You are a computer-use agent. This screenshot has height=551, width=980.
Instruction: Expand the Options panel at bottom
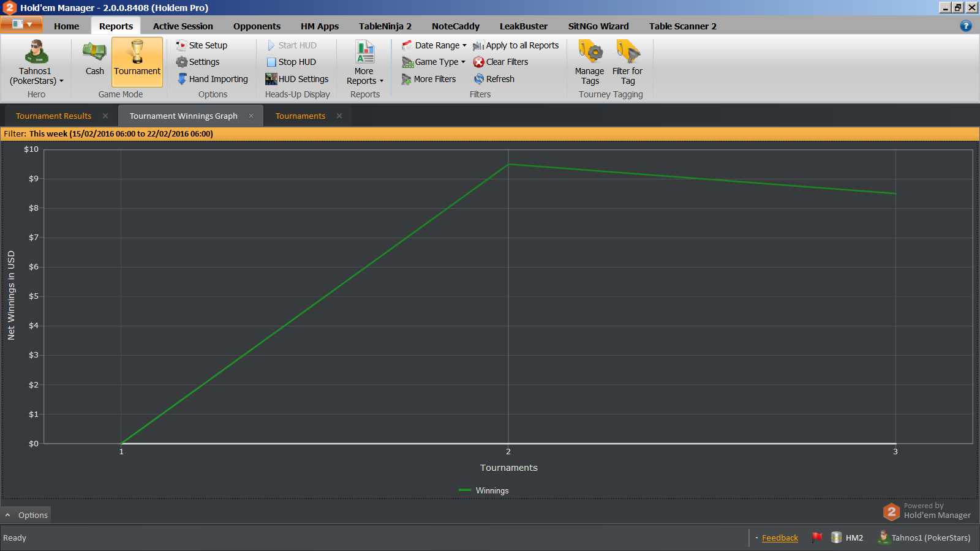[x=26, y=515]
